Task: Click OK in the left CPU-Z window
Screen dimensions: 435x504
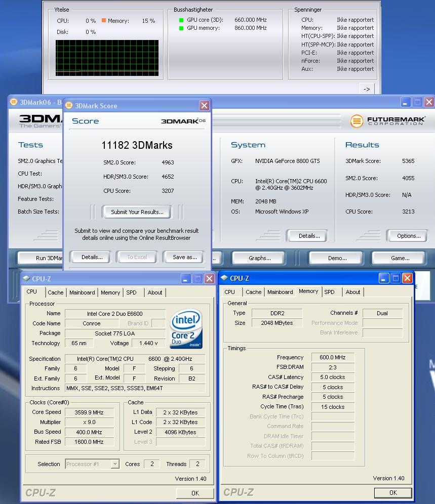Action: point(195,493)
